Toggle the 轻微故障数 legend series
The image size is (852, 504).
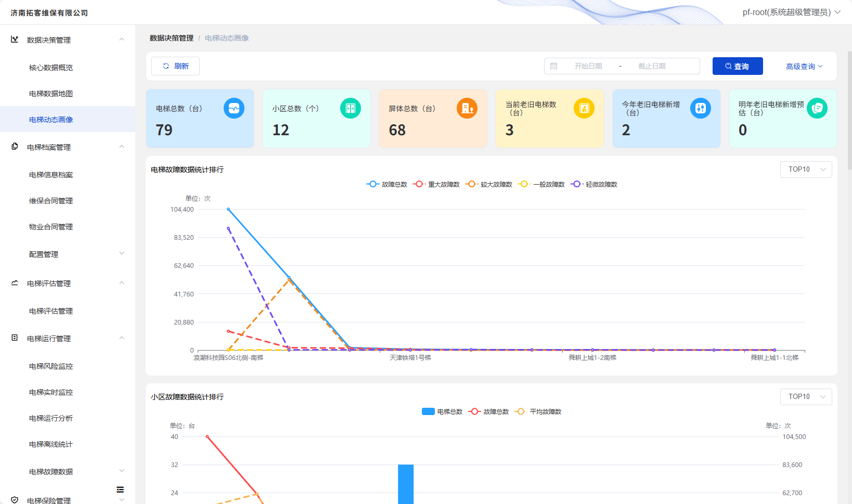coord(594,184)
